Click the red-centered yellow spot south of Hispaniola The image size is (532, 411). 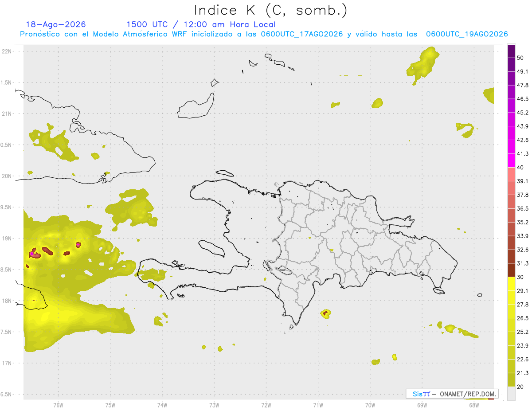tap(325, 313)
